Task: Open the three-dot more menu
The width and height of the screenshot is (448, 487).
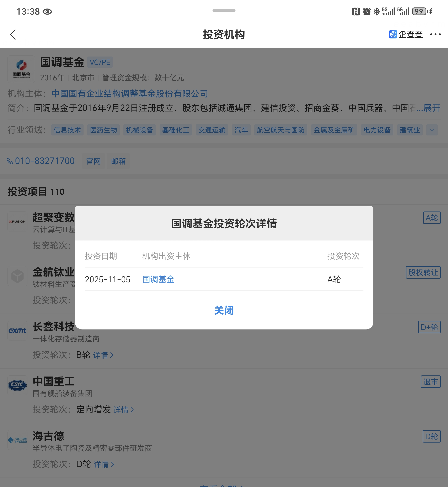Action: tap(435, 34)
